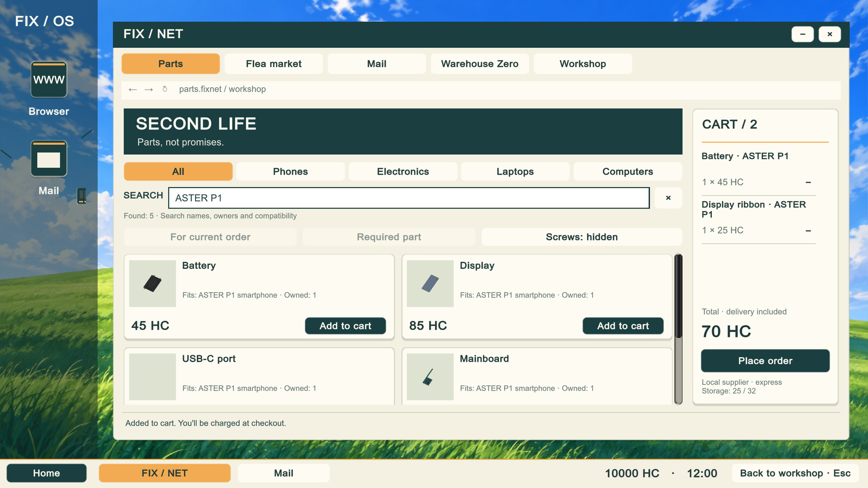Switch to the Workshop tab
Image resolution: width=868 pixels, height=488 pixels.
[x=583, y=64]
